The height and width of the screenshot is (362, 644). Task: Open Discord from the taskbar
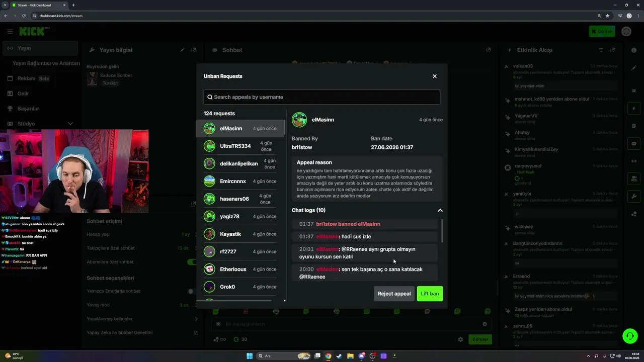[361, 356]
